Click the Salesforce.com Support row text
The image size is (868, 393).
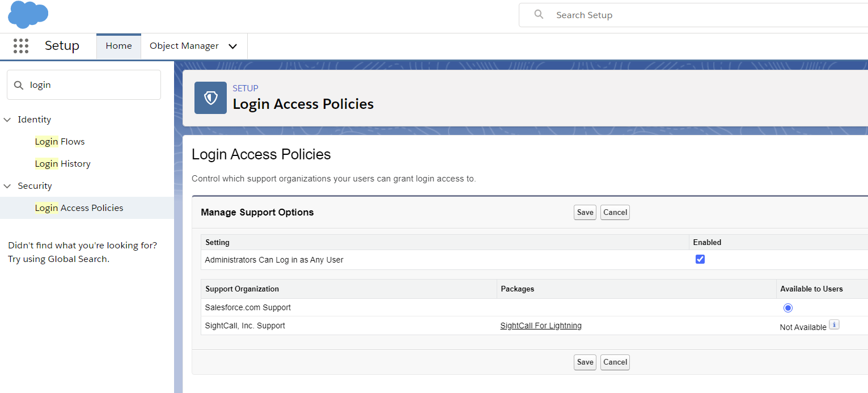(248, 307)
